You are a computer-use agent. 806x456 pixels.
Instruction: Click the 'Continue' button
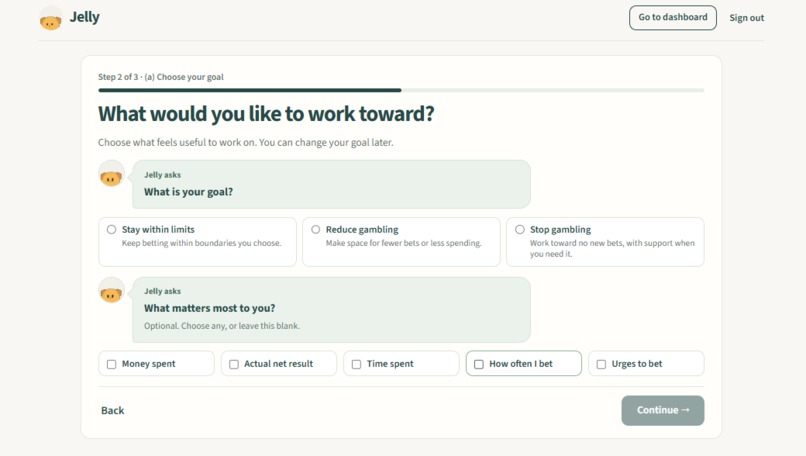663,410
